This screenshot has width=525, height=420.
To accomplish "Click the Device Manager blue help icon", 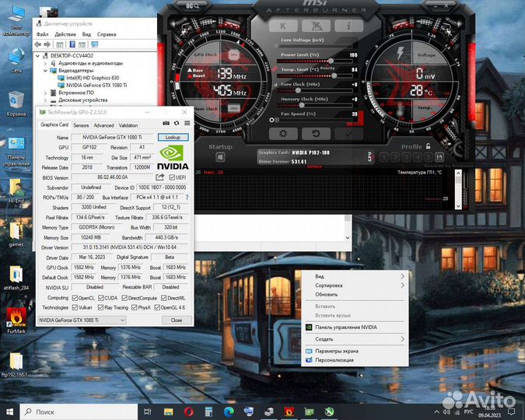I will point(72,44).
